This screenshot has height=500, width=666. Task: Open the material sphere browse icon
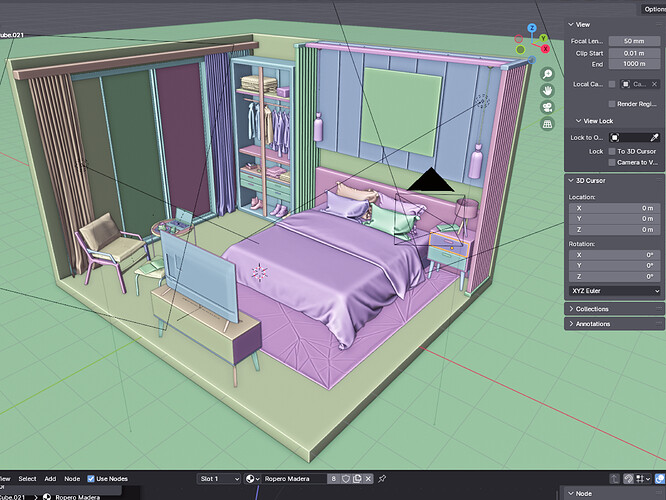[252, 479]
